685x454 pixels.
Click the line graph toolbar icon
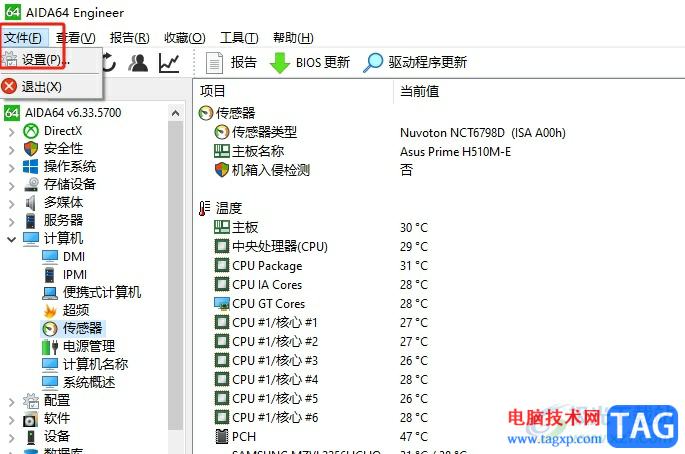[169, 62]
